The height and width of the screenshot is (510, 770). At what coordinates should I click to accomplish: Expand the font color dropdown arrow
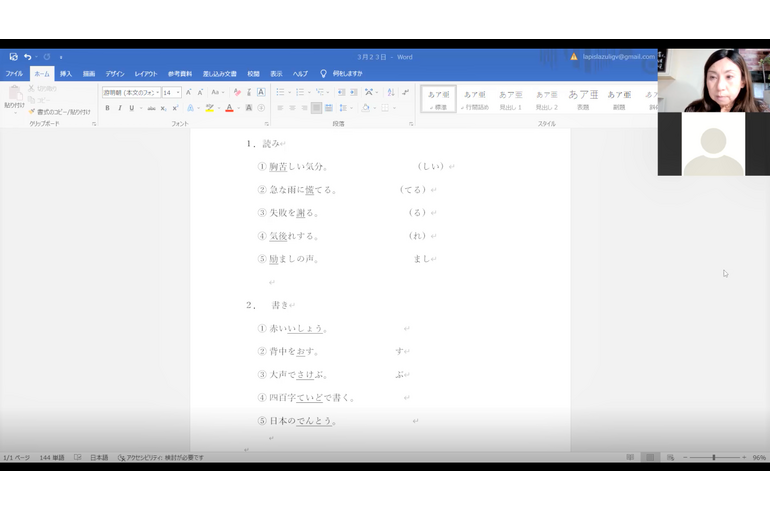click(x=239, y=108)
